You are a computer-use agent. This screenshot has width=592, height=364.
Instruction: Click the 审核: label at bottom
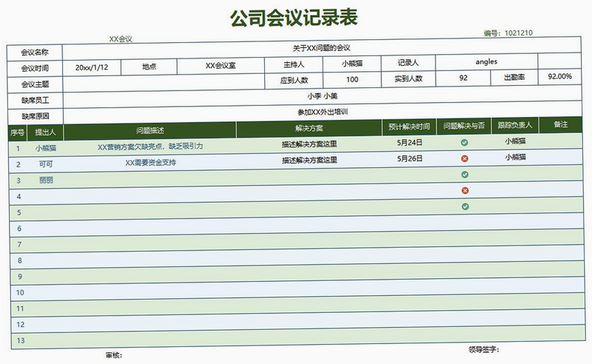click(x=114, y=355)
